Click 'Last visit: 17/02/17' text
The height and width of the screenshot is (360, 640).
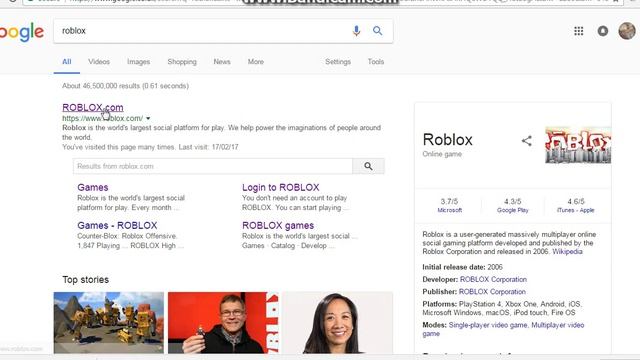click(208, 147)
